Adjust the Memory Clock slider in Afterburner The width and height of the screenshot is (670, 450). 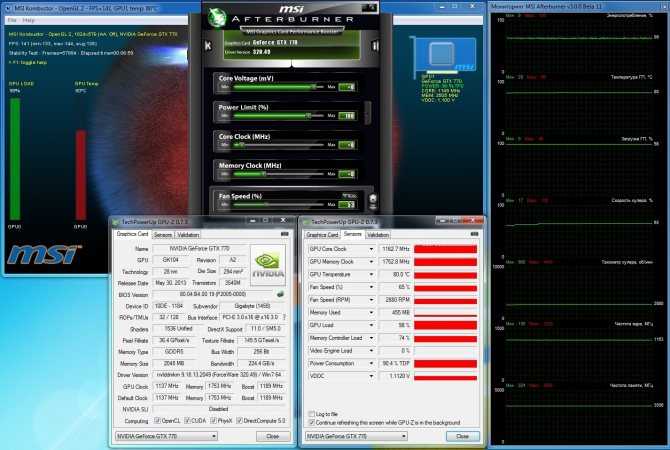(x=278, y=174)
